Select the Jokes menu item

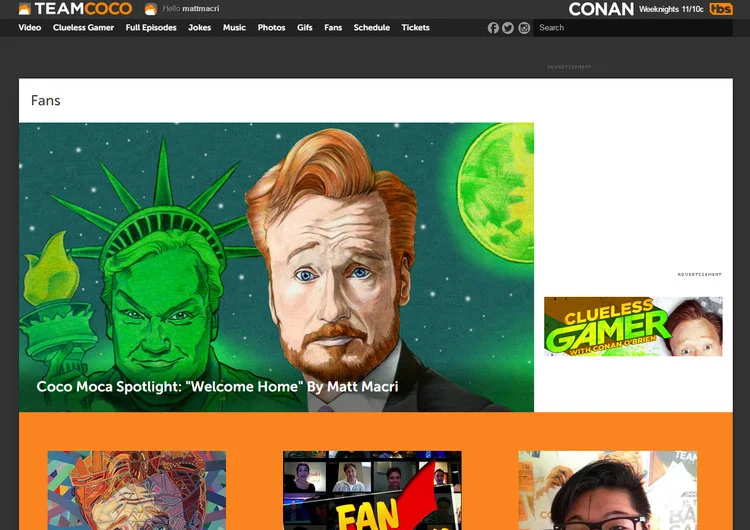tap(199, 28)
